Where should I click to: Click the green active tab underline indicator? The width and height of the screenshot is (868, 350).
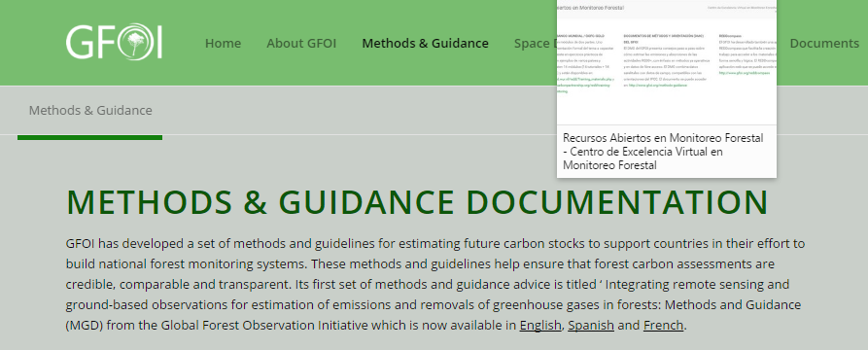89,137
